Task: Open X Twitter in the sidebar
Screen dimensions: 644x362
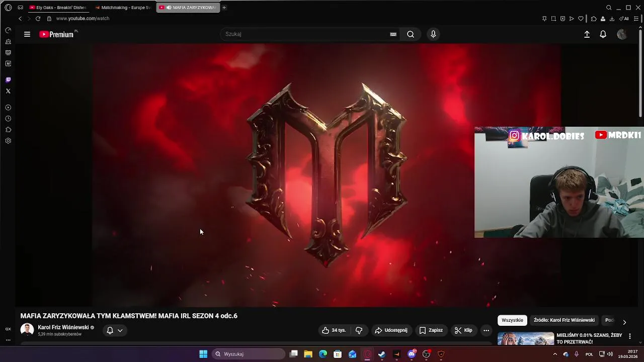Action: coord(8,91)
